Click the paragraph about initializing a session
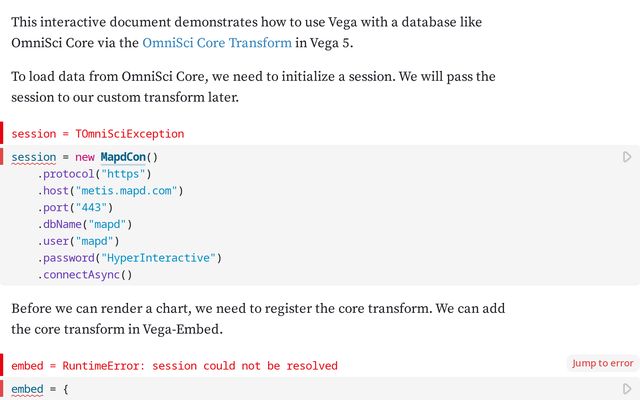Screen dimensions: 640x400 coord(253,87)
